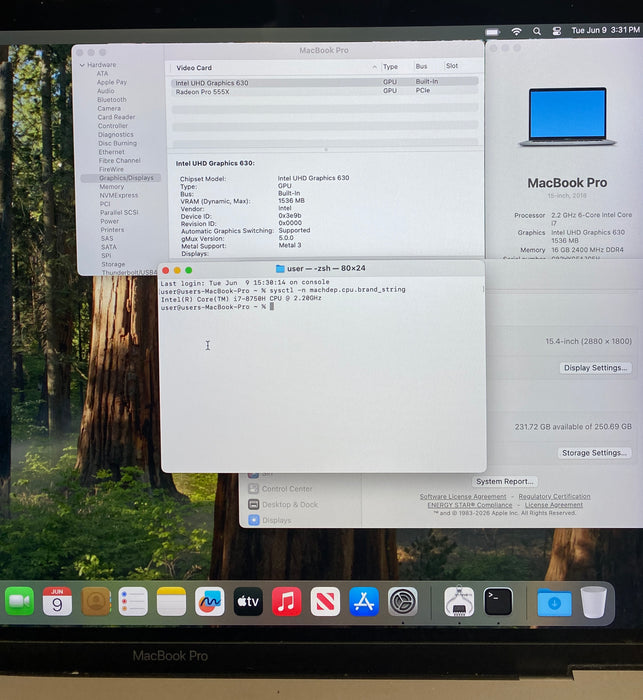Open Calendar showing JUN 9 in Dock
Image resolution: width=643 pixels, height=700 pixels.
[x=57, y=602]
